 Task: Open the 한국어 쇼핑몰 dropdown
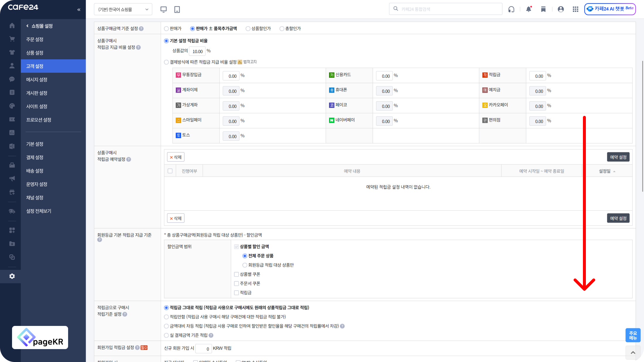tap(123, 9)
